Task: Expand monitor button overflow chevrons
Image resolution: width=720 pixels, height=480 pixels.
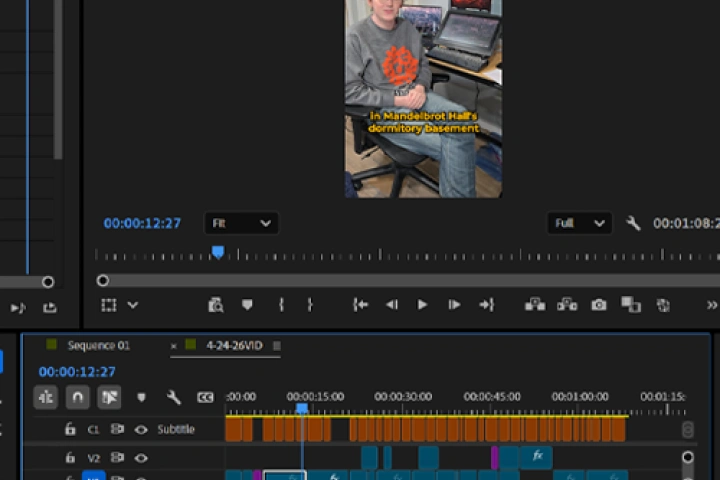Action: [712, 305]
